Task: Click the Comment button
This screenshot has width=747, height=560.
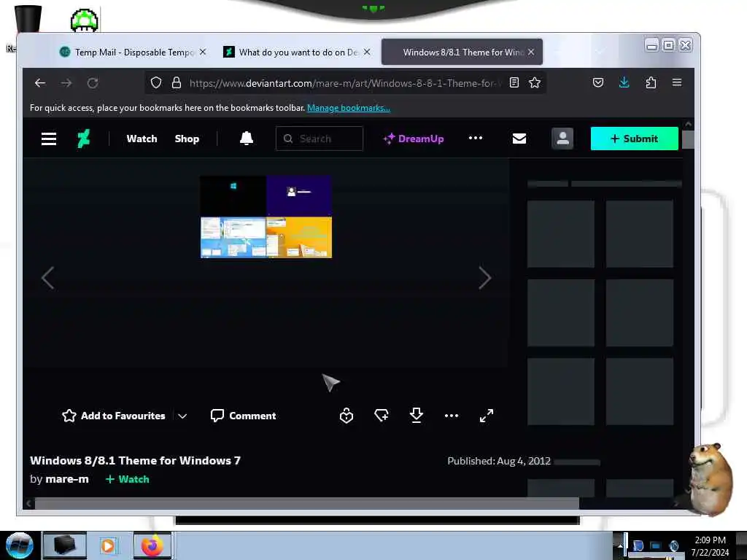Action: coord(243,416)
